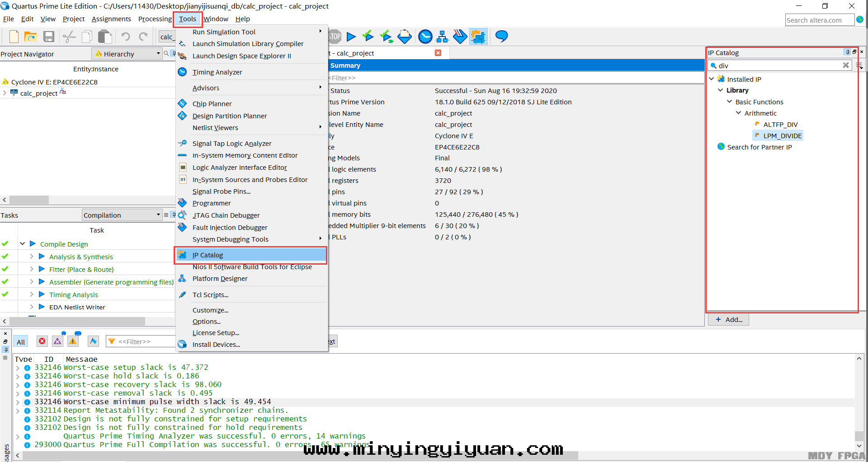Toggle error messages filter button

click(42, 341)
